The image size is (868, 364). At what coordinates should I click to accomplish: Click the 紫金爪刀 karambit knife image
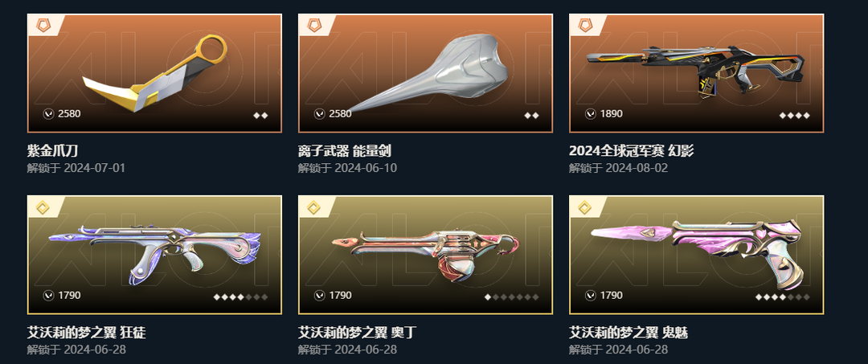coord(154,73)
